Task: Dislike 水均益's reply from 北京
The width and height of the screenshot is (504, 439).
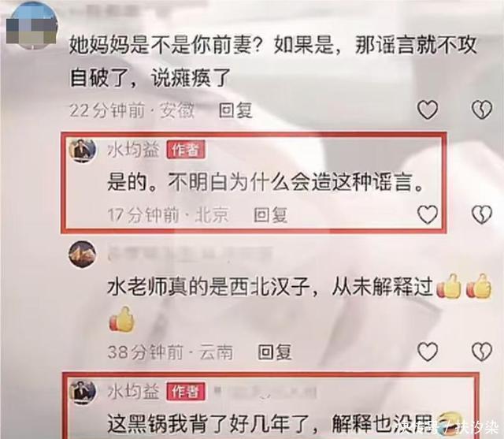Action: pos(481,214)
